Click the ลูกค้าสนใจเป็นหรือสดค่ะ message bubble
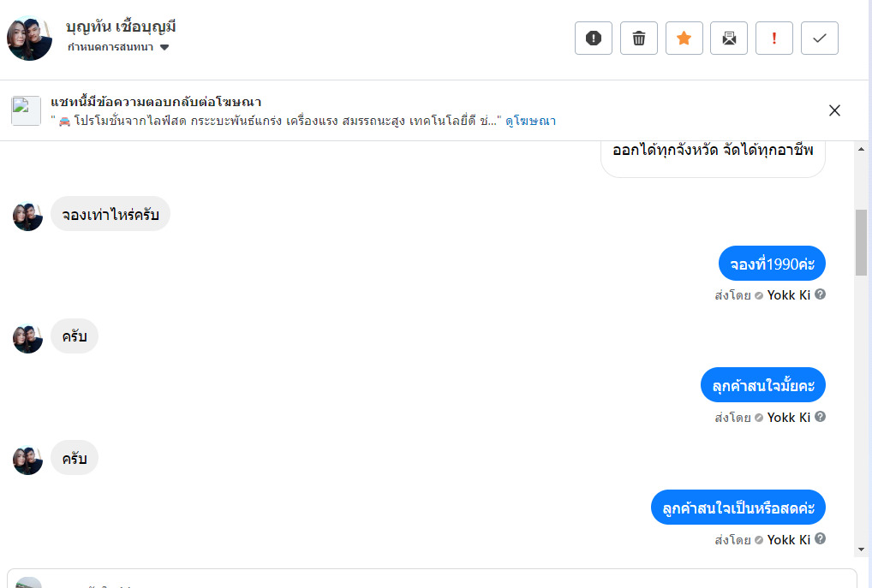872x588 pixels. (x=738, y=508)
